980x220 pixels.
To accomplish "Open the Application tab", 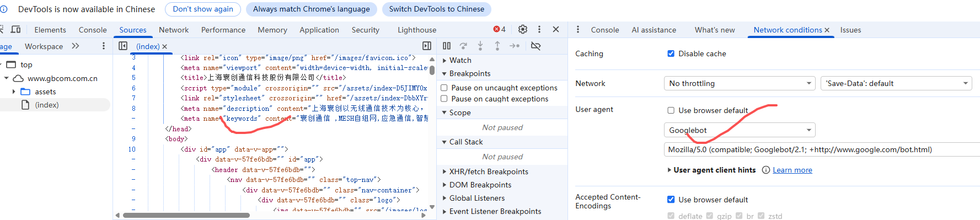I will [319, 30].
